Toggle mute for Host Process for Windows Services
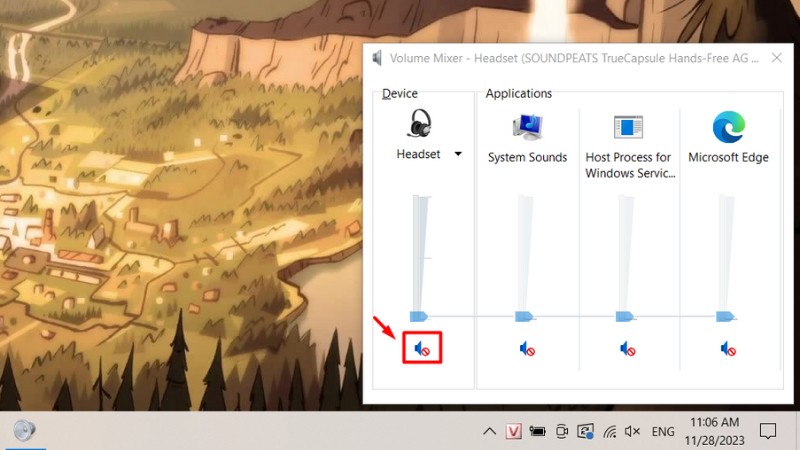The image size is (800, 450). [x=628, y=349]
